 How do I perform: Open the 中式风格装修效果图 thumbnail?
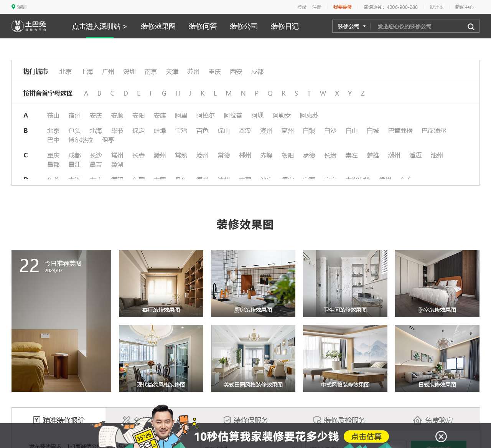click(345, 358)
